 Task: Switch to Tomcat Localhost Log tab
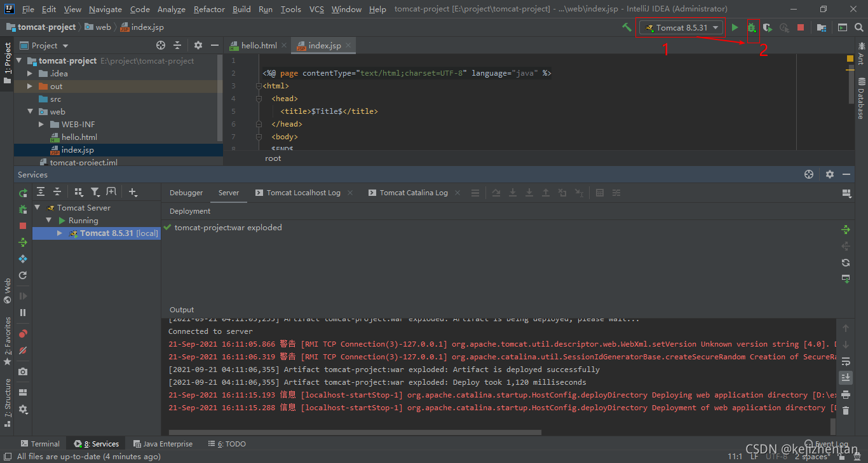click(303, 193)
